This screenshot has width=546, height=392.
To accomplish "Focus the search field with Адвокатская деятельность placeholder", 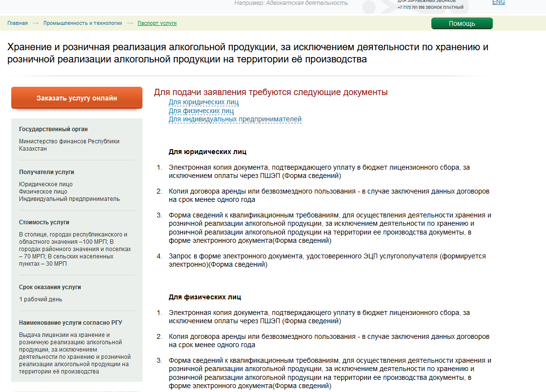I will pyautogui.click(x=291, y=3).
